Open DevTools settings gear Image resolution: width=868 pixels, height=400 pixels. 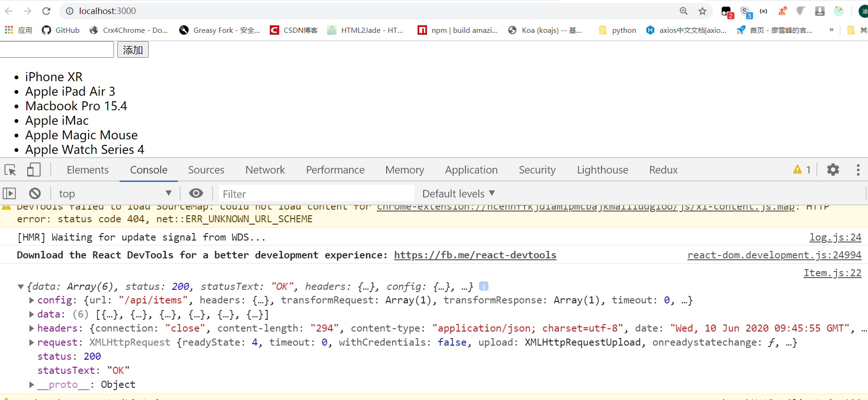pos(833,170)
